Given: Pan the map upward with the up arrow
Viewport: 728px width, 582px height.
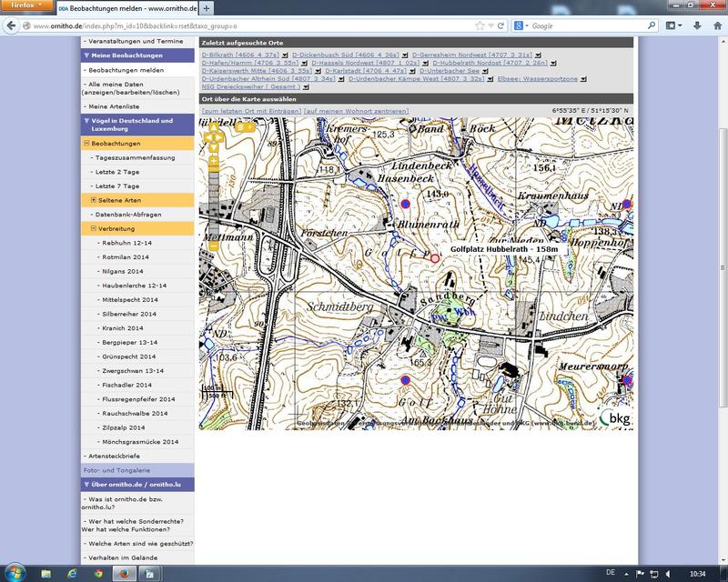Looking at the screenshot, I should tap(214, 127).
